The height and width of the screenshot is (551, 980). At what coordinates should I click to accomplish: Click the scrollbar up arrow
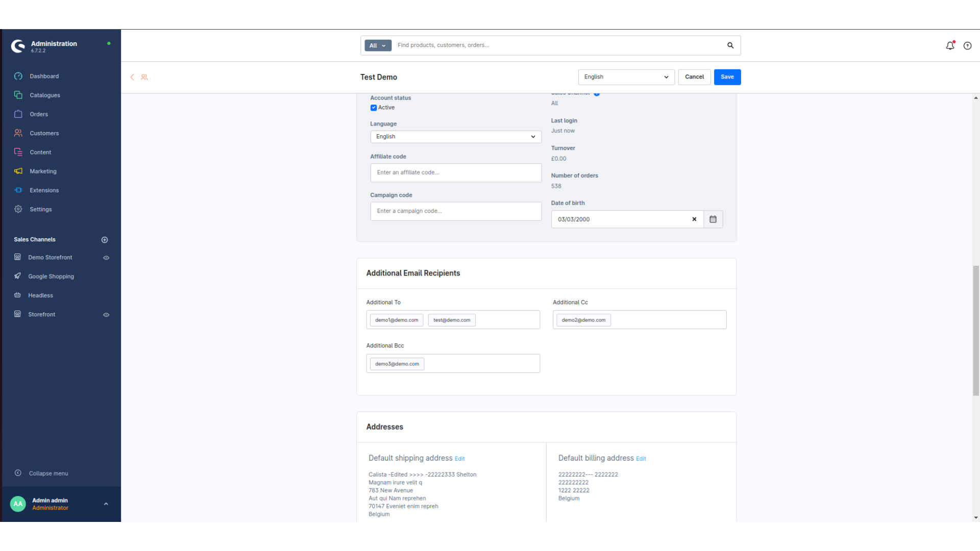tap(976, 98)
